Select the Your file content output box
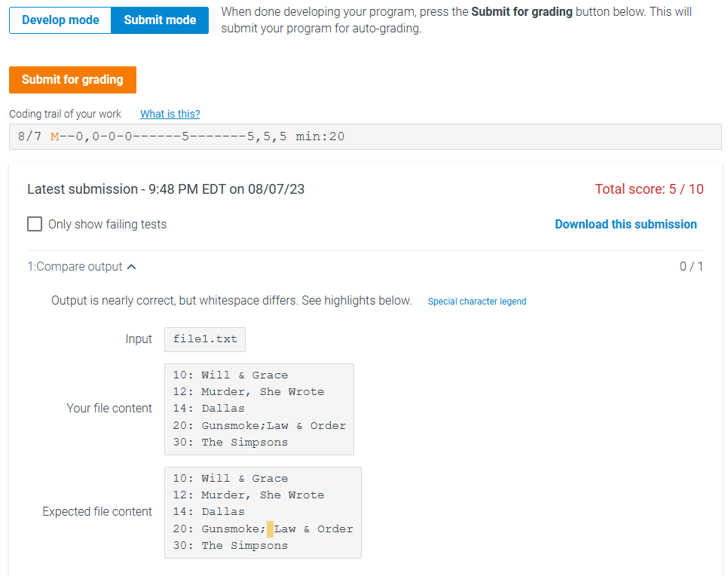 click(x=259, y=409)
